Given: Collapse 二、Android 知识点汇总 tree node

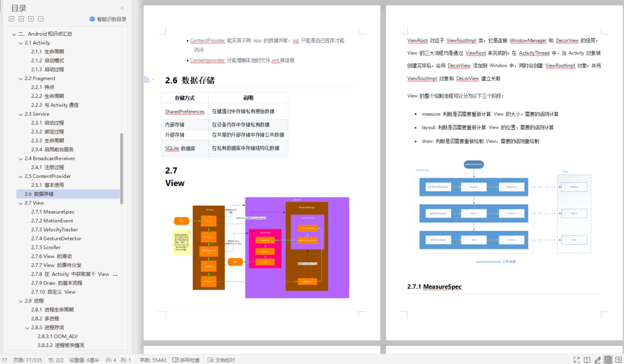Looking at the screenshot, I should (x=15, y=34).
